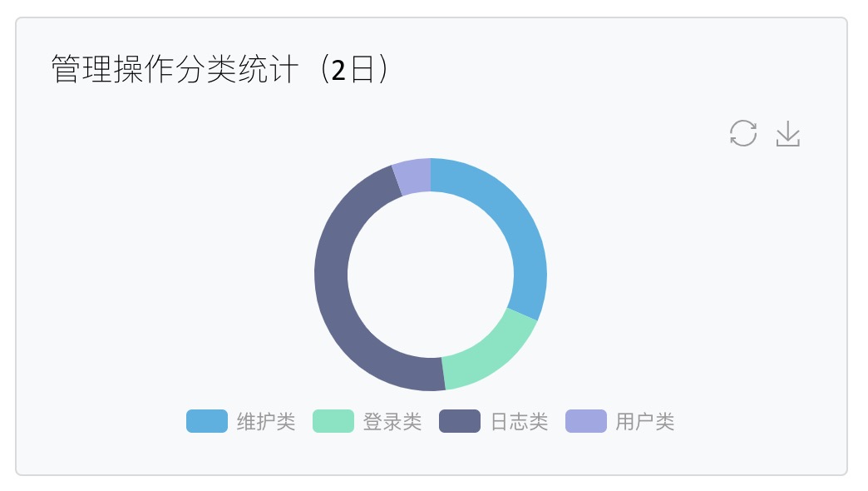The image size is (868, 491).
Task: Hide the 登录类 series via legend label
Action: (x=392, y=422)
